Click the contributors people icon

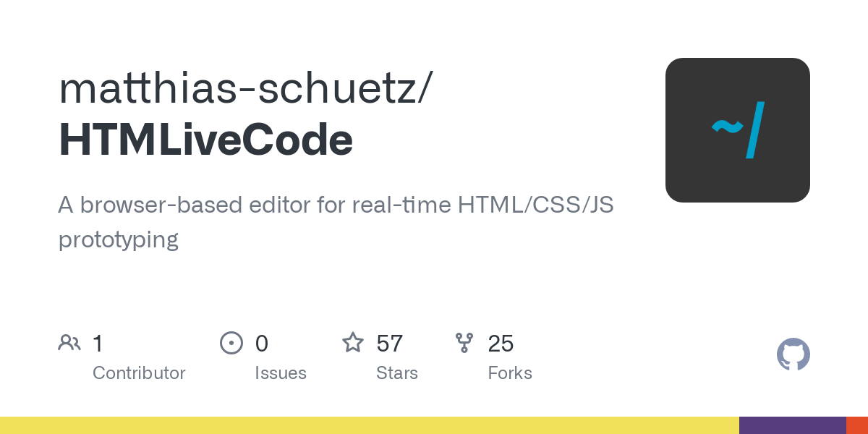click(x=69, y=343)
